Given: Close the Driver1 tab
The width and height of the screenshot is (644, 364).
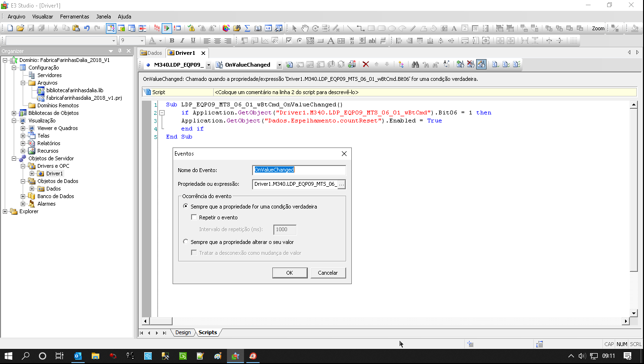Looking at the screenshot, I should click(x=203, y=53).
